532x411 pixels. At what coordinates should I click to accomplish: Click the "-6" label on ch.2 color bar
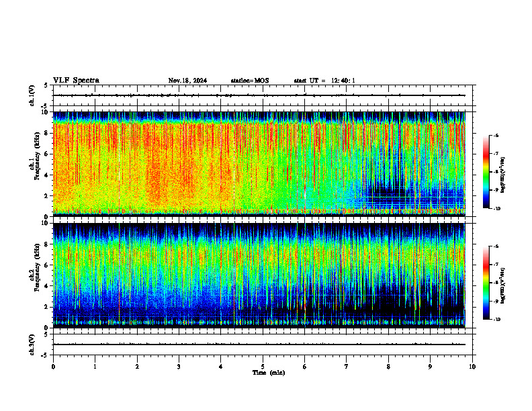pyautogui.click(x=496, y=246)
